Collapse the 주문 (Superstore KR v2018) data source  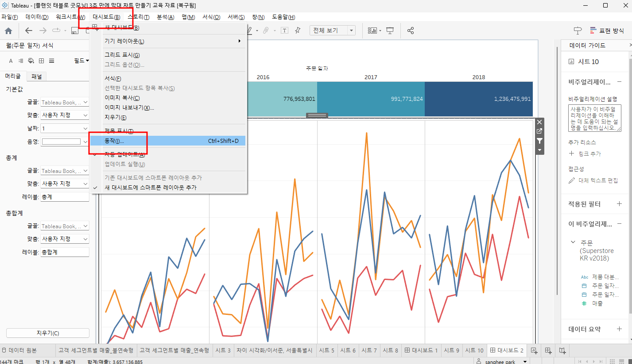coord(573,242)
